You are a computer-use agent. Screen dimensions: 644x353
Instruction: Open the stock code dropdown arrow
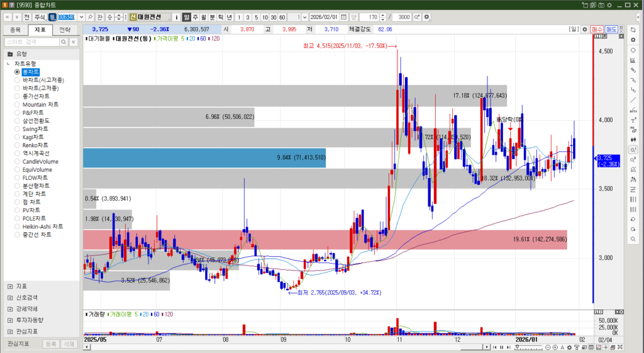pos(82,16)
